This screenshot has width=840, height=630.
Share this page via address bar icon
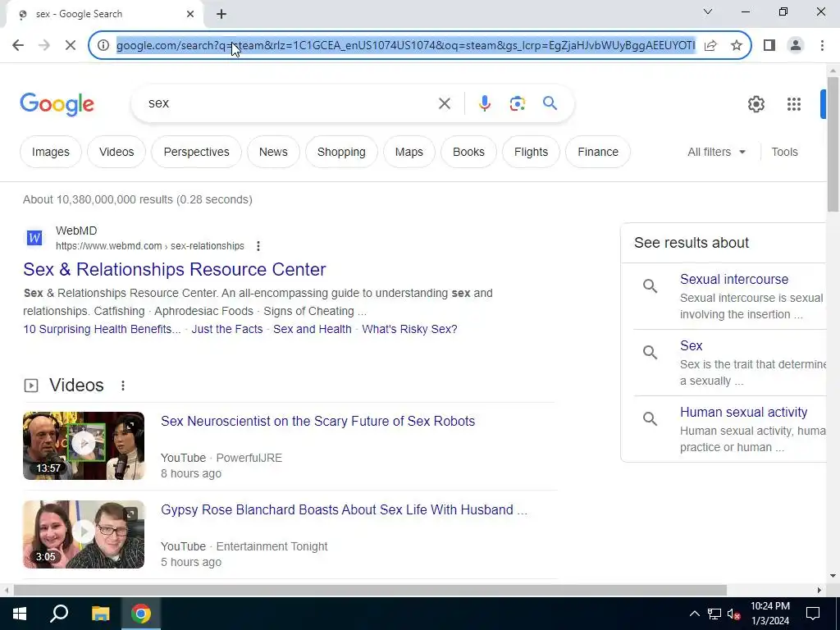710,46
